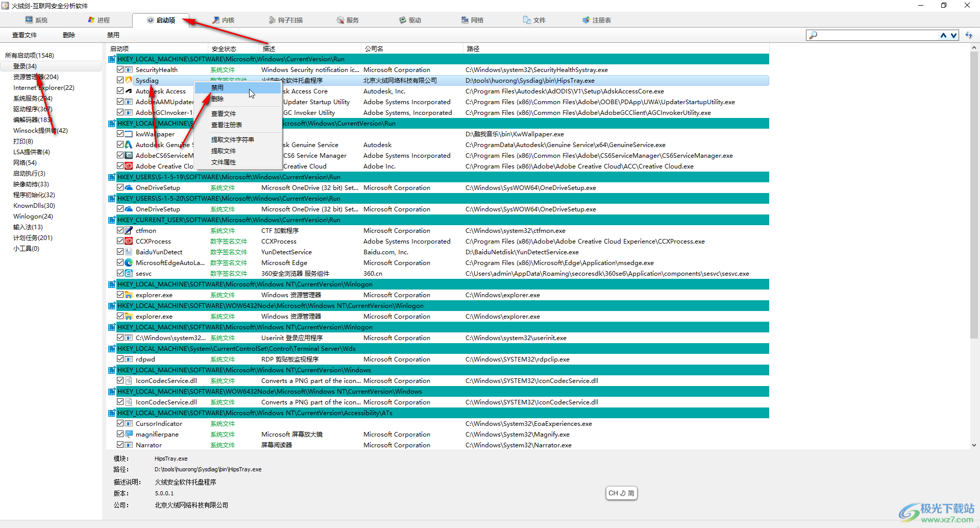Toggle the sesvc checkbox
This screenshot has height=528, width=980.
pos(120,273)
